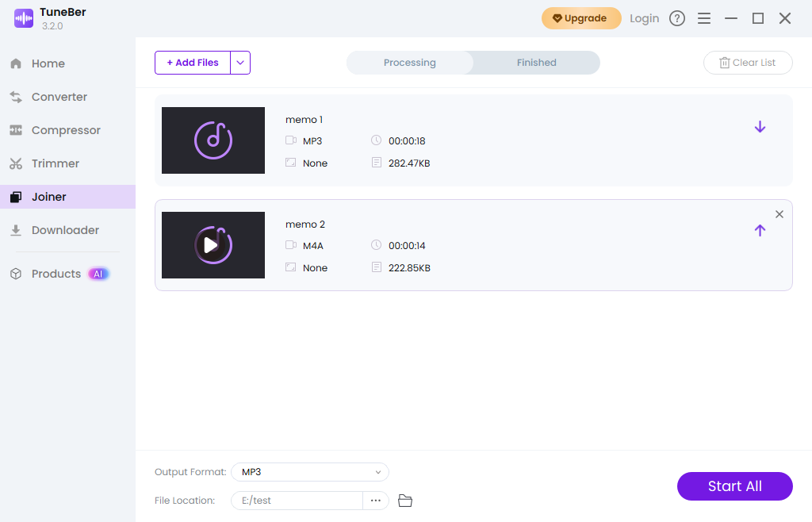Click the Upgrade button
Screen dimensions: 812x522
tap(581, 18)
